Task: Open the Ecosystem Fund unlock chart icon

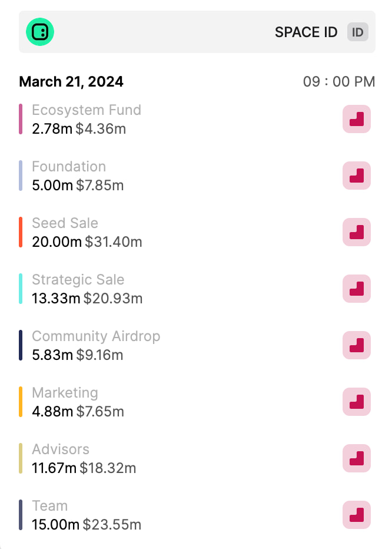Action: (357, 119)
